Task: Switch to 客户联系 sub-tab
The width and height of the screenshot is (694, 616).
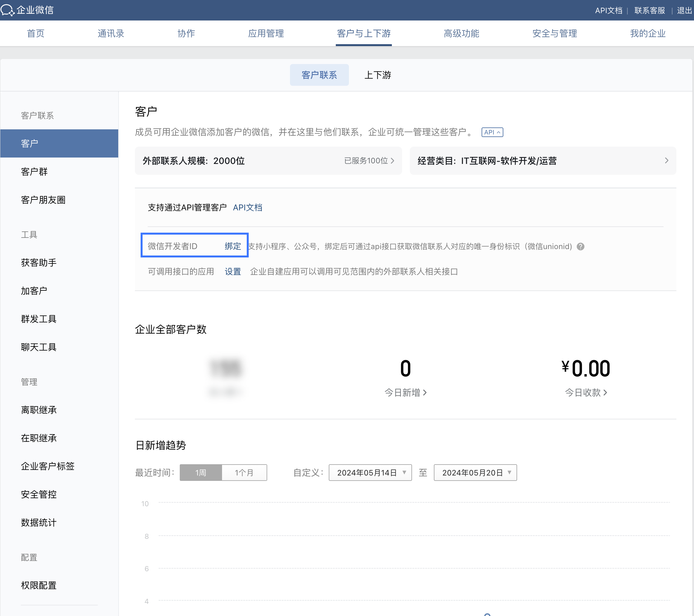Action: pyautogui.click(x=319, y=75)
